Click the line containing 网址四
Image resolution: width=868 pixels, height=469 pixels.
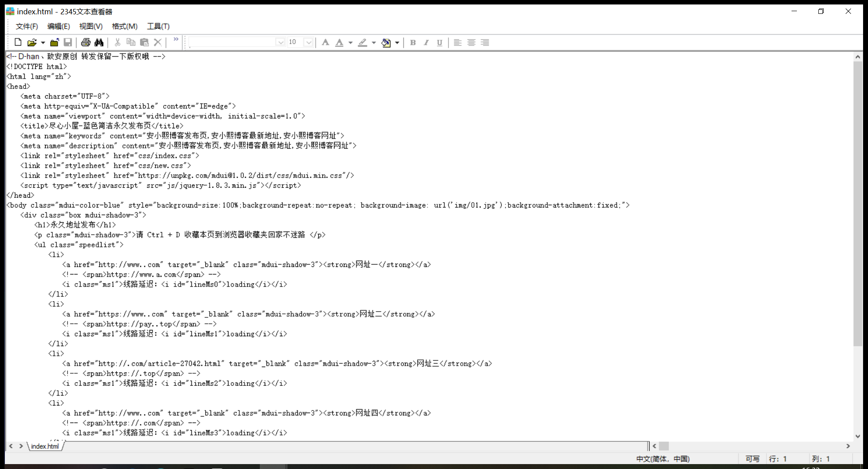click(246, 413)
